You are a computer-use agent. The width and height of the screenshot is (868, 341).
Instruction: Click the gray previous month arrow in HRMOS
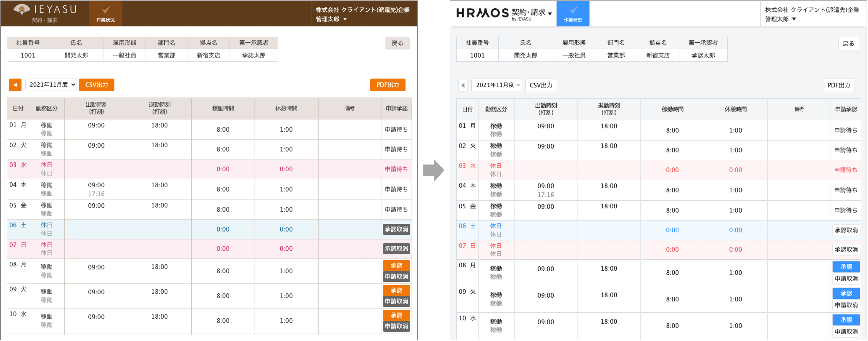point(463,85)
